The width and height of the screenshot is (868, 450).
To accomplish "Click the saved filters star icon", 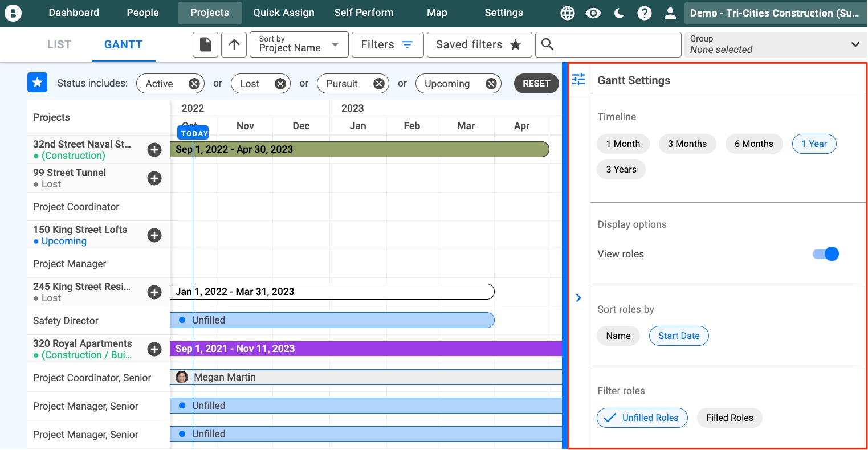I will pyautogui.click(x=515, y=44).
